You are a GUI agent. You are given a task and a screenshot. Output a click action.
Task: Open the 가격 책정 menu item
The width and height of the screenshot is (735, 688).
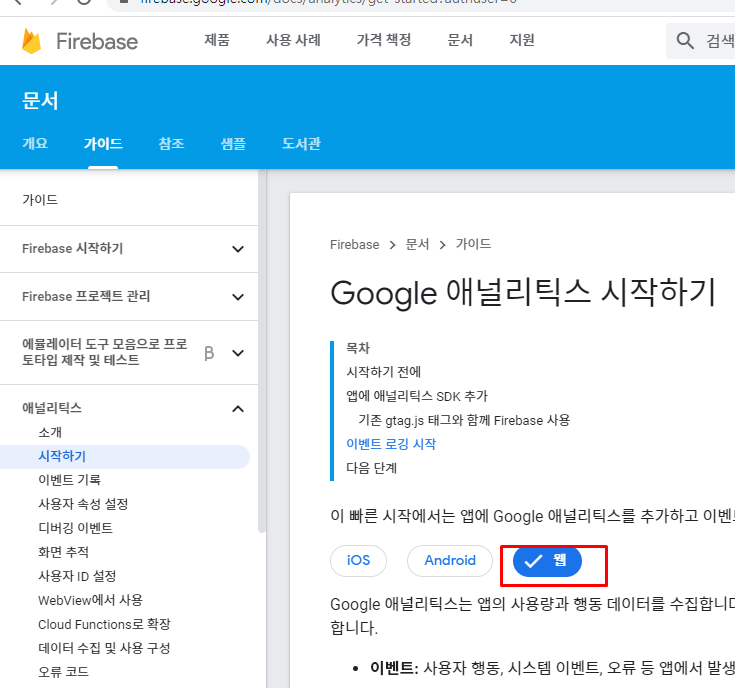[x=384, y=40]
